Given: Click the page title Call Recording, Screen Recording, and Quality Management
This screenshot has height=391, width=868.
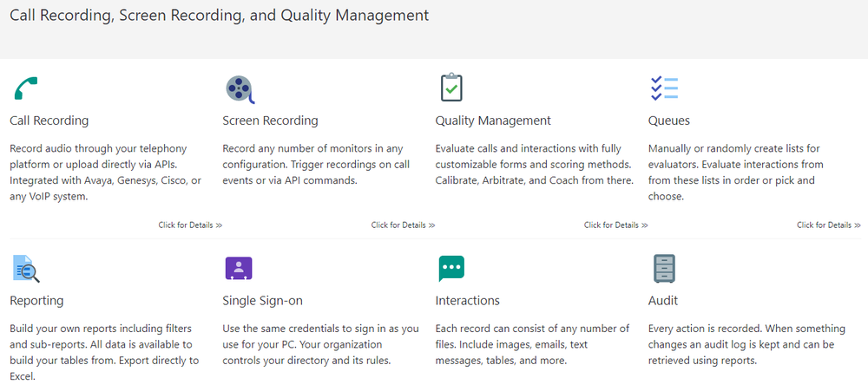Looking at the screenshot, I should (220, 16).
